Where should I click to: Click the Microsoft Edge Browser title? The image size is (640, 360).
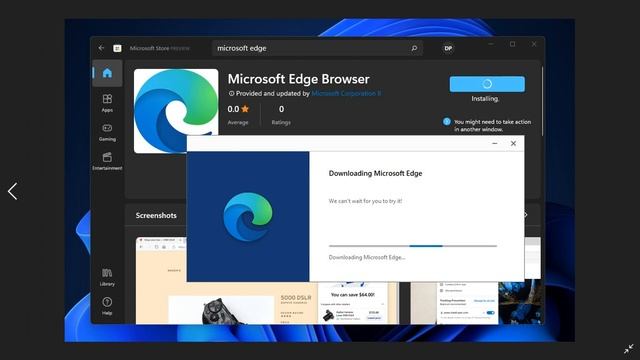click(298, 79)
